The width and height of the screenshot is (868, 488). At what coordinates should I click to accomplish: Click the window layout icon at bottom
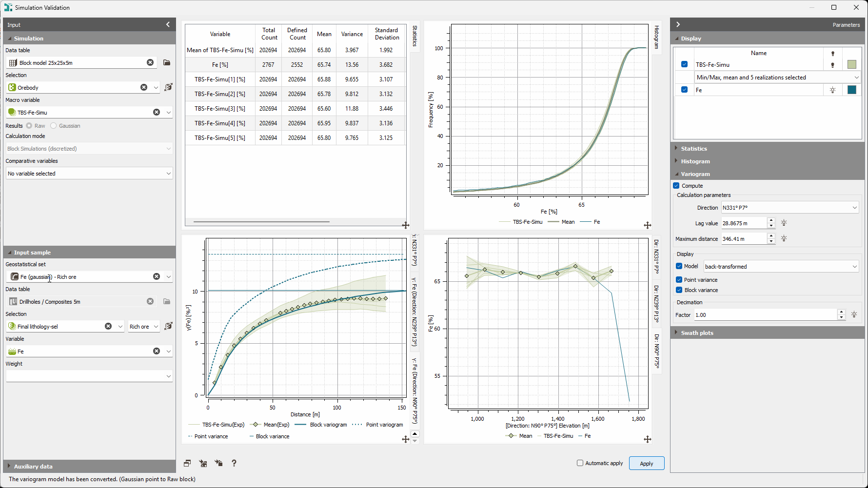coord(187,463)
